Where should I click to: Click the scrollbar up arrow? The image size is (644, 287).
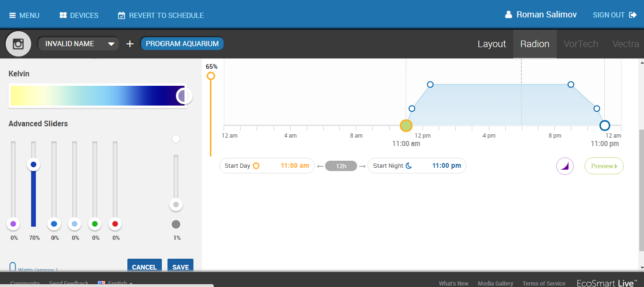click(641, 62)
